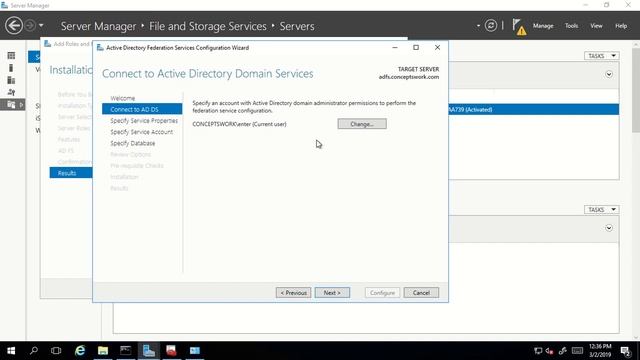Open the taskbar clock showing 12:36 PM
Screen dimensions: 640x360
(600, 351)
